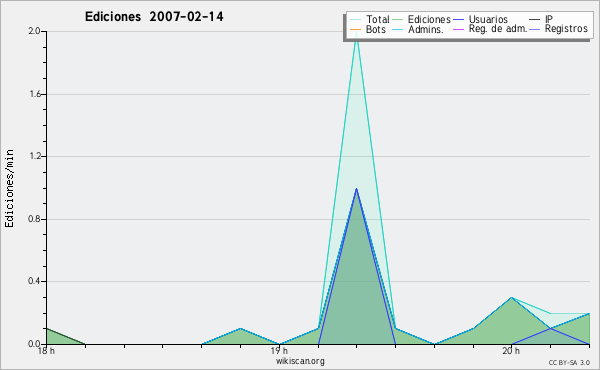Click the "1.2" y-axis value

coord(35,156)
